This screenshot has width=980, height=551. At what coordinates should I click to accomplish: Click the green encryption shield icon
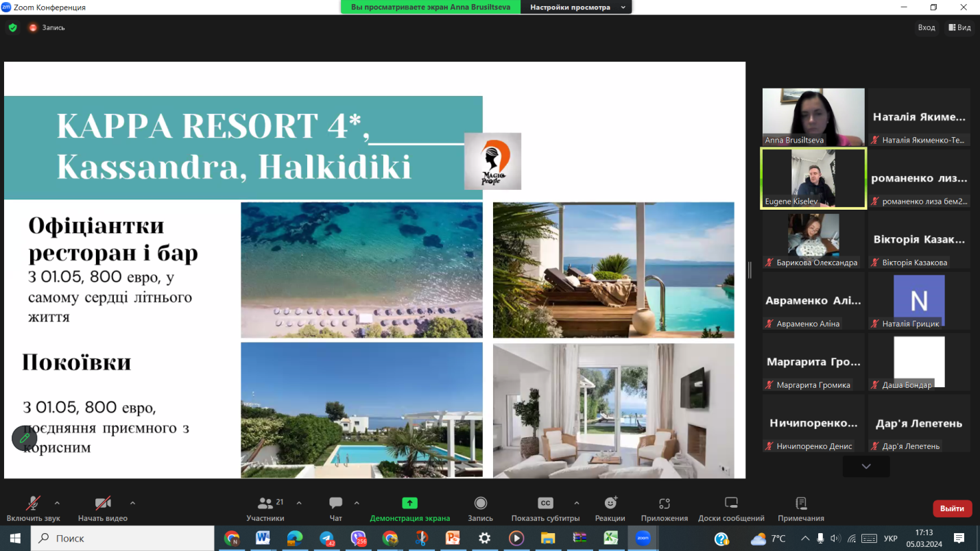[12, 27]
